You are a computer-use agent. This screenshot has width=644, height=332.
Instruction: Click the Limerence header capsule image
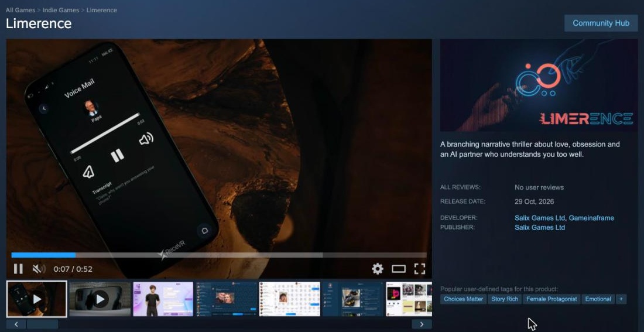pyautogui.click(x=539, y=85)
